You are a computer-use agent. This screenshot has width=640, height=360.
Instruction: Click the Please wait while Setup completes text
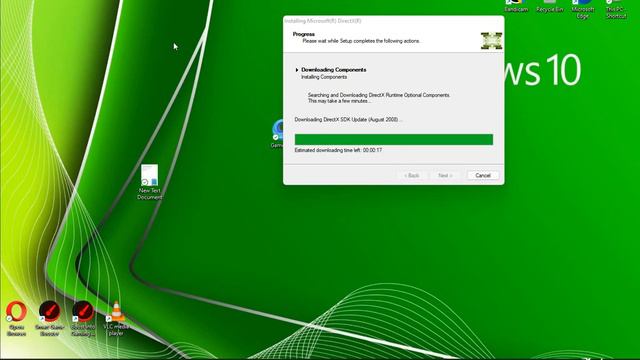pos(362,41)
